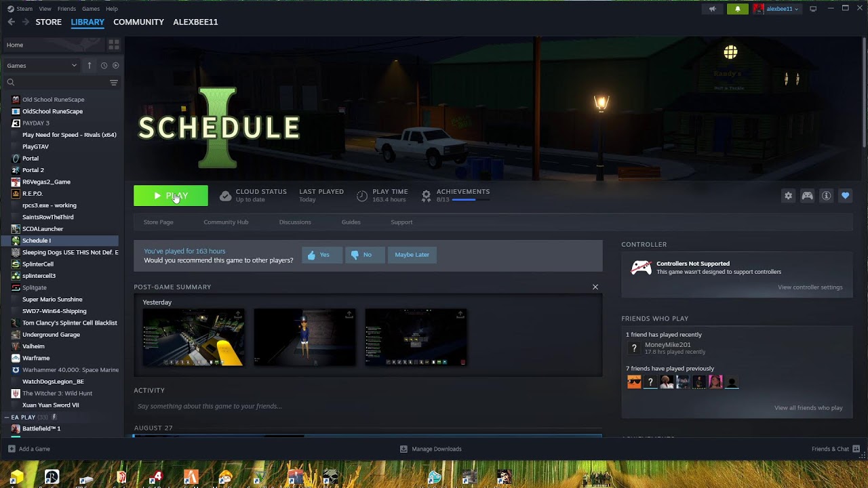Click the forward navigation arrow
Screen dimensions: 868x488
click(x=26, y=22)
